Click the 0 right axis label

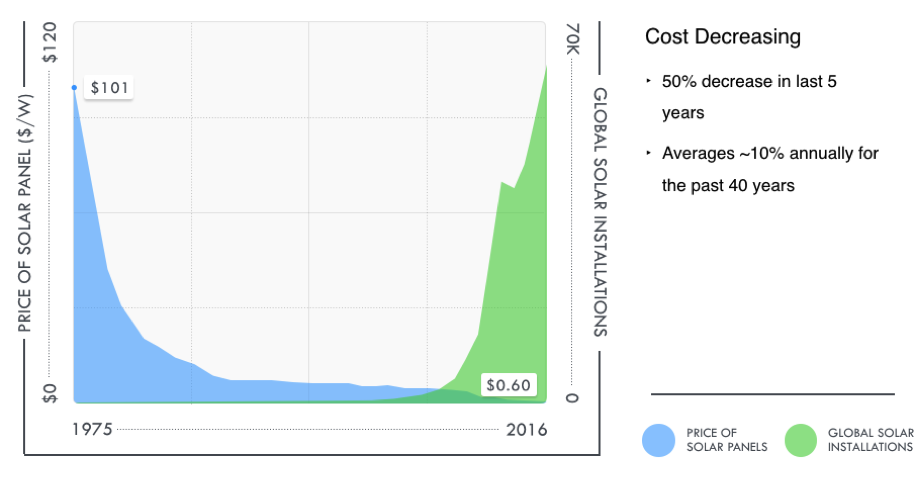click(x=572, y=398)
